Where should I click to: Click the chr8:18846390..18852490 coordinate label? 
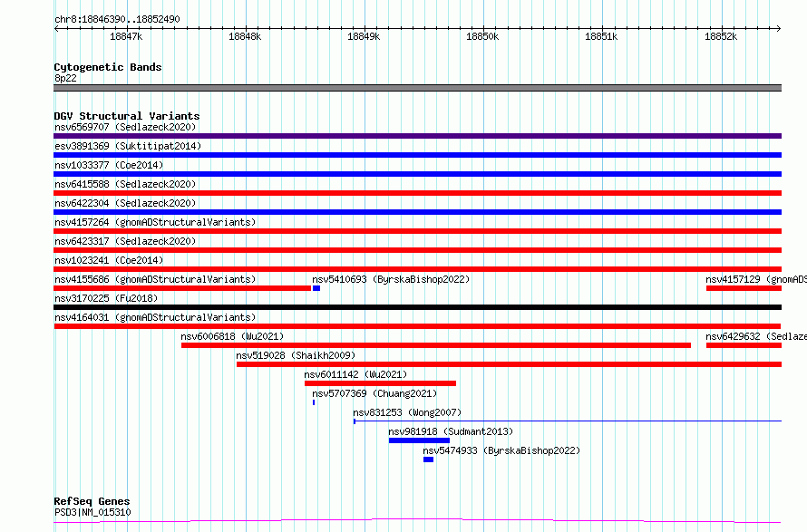click(117, 20)
